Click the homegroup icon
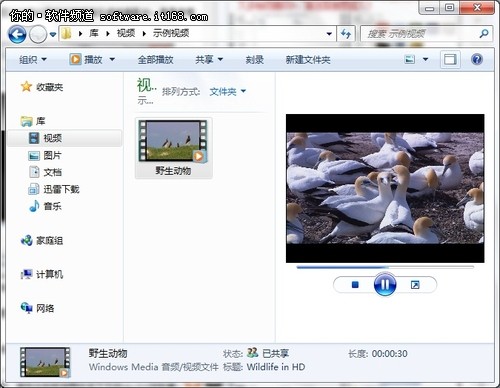Viewport: 500px width, 388px height. click(x=26, y=240)
